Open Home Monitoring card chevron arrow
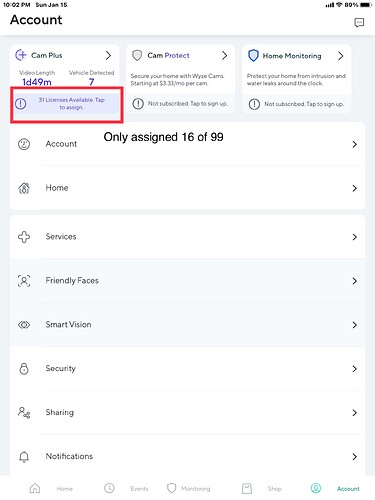This screenshot has height=500, width=375. tap(340, 56)
